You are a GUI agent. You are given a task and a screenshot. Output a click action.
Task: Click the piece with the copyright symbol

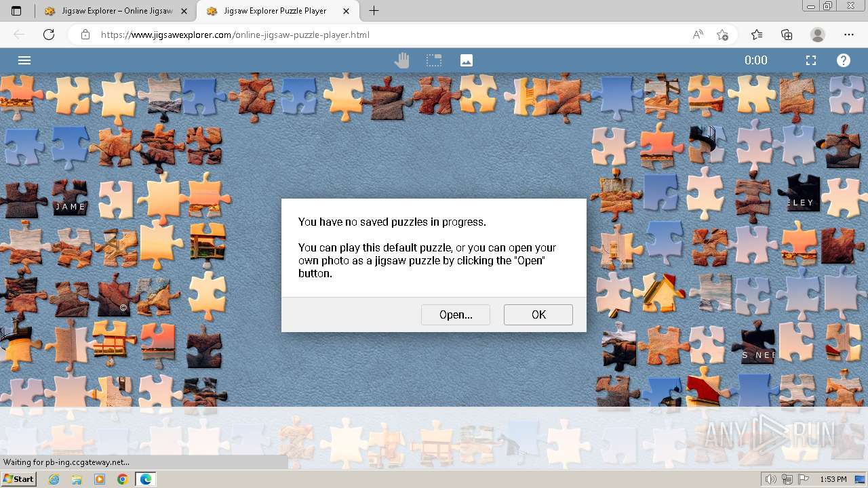click(117, 296)
